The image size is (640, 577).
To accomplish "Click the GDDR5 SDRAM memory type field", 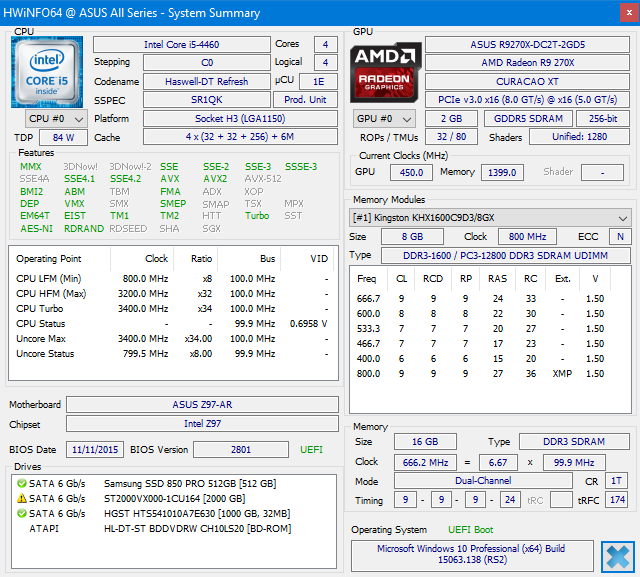I will 528,118.
